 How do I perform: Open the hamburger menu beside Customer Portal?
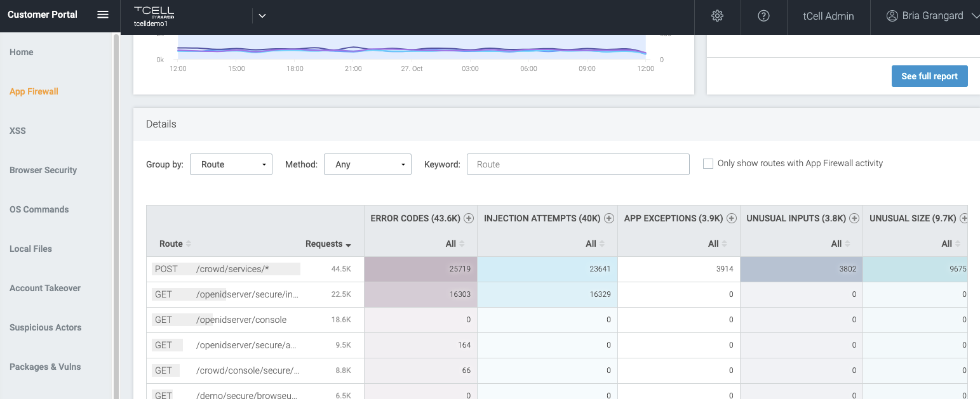pos(102,15)
